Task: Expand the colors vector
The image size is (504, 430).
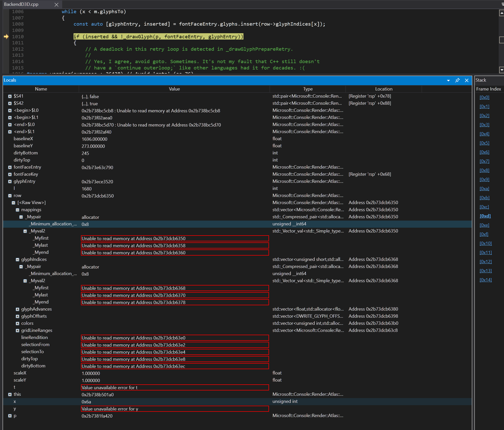Action: pyautogui.click(x=17, y=323)
